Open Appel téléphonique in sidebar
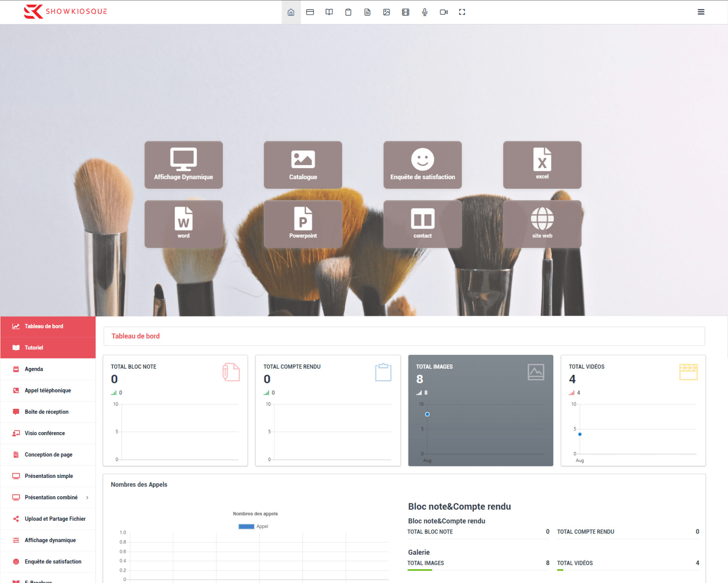The image size is (728, 583). click(x=48, y=391)
